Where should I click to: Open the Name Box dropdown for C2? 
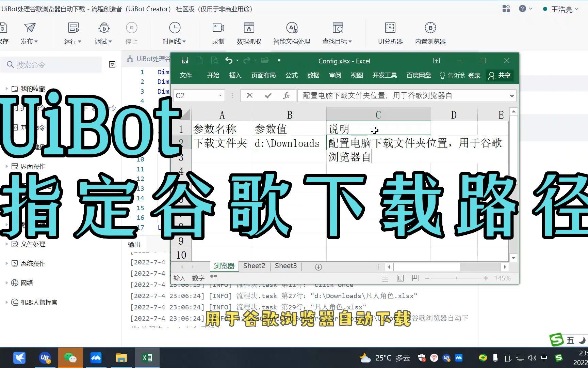click(x=220, y=96)
